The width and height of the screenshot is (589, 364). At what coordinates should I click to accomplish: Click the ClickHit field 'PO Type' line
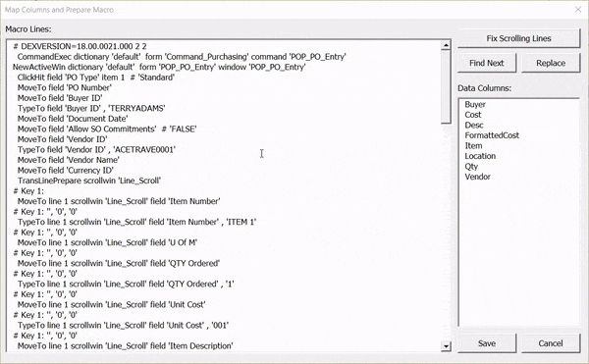[x=96, y=78]
